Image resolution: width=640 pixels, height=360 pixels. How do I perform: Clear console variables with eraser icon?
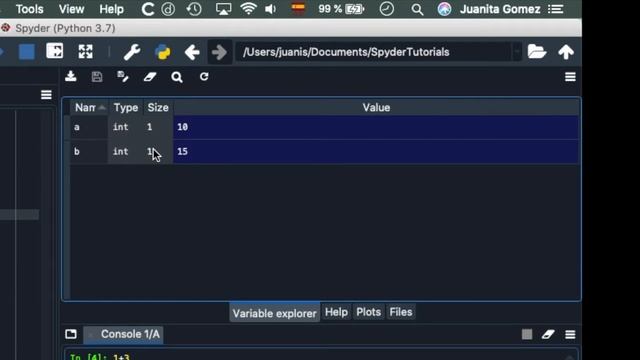click(x=548, y=334)
